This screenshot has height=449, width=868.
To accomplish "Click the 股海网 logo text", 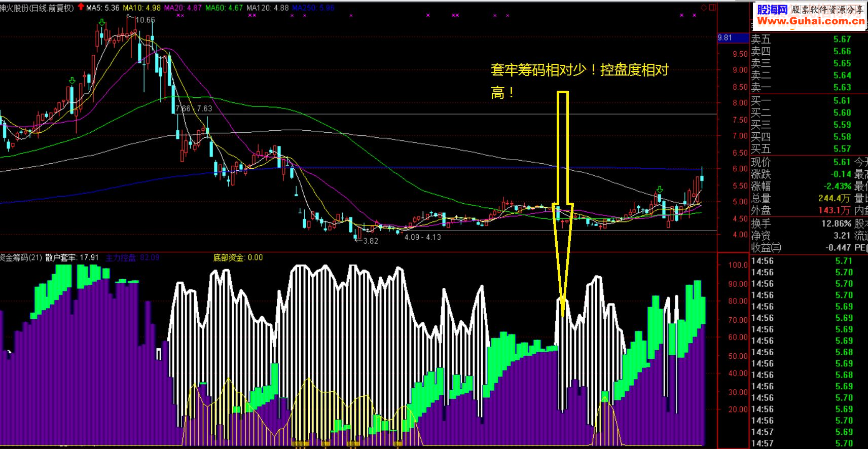I will tap(772, 9).
